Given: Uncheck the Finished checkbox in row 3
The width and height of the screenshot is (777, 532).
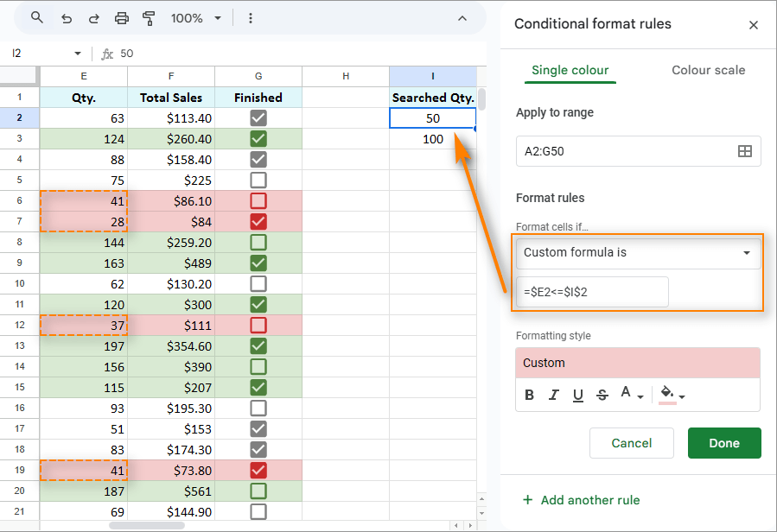Looking at the screenshot, I should 258,138.
